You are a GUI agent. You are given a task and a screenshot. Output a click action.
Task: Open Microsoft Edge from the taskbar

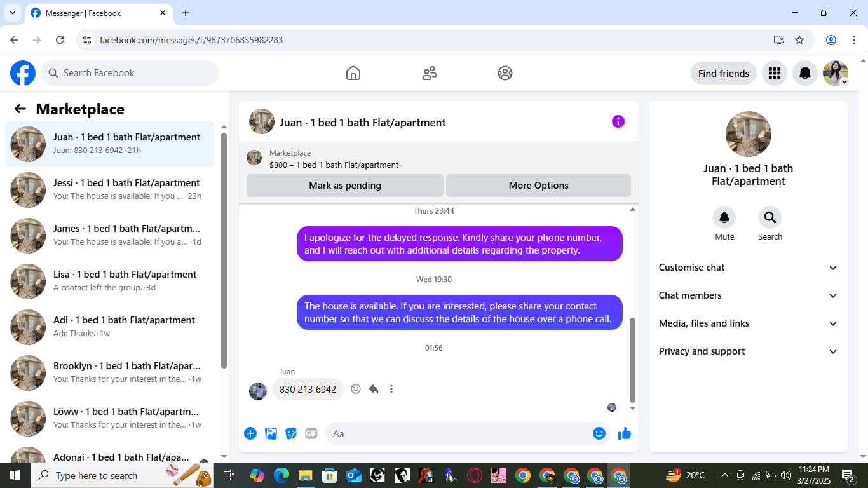pyautogui.click(x=281, y=475)
